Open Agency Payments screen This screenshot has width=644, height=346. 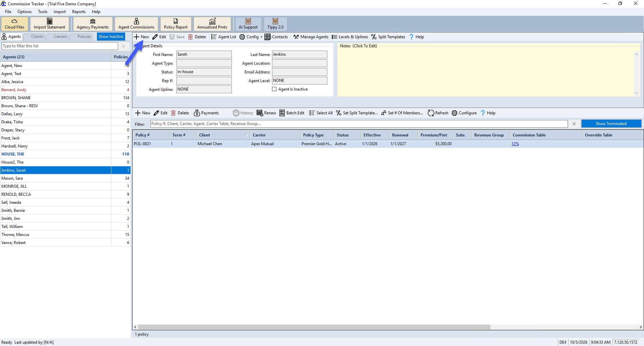click(x=93, y=24)
